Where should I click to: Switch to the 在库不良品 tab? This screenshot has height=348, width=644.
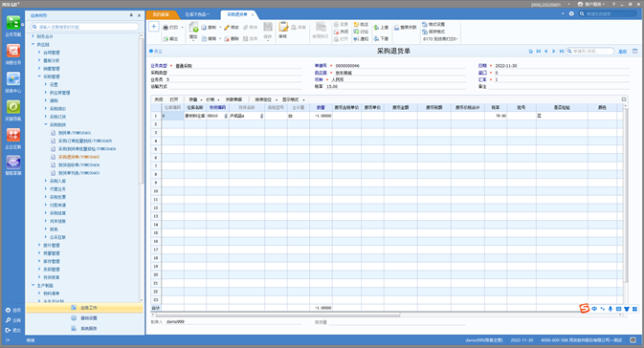(x=197, y=14)
